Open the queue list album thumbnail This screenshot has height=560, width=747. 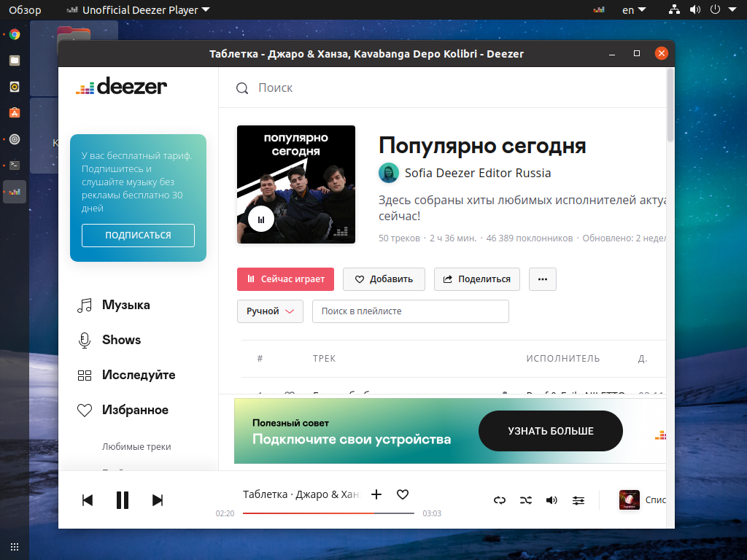tap(629, 500)
